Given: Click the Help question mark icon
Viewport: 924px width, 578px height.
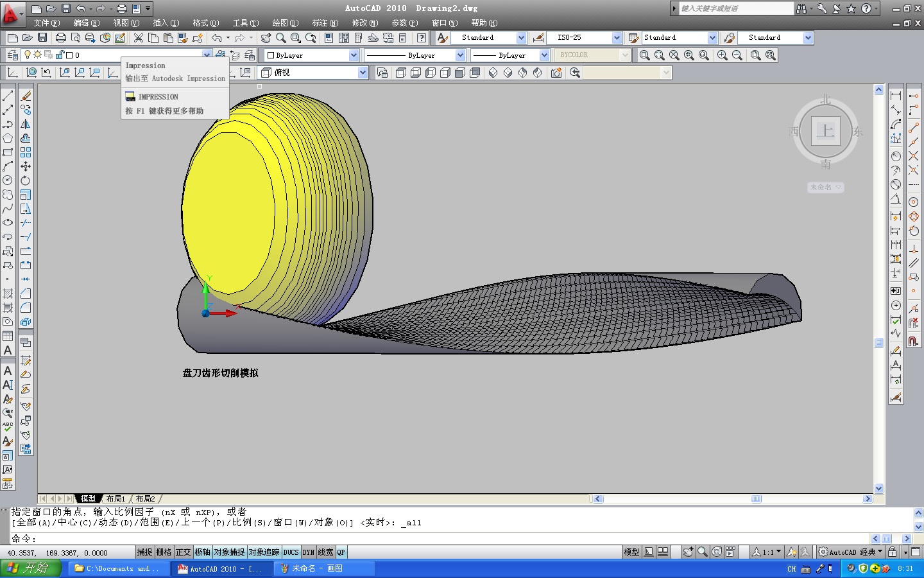Looking at the screenshot, I should [x=422, y=38].
